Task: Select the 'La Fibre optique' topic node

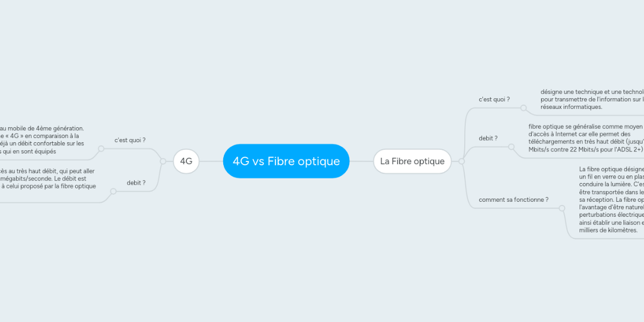Action: tap(412, 161)
